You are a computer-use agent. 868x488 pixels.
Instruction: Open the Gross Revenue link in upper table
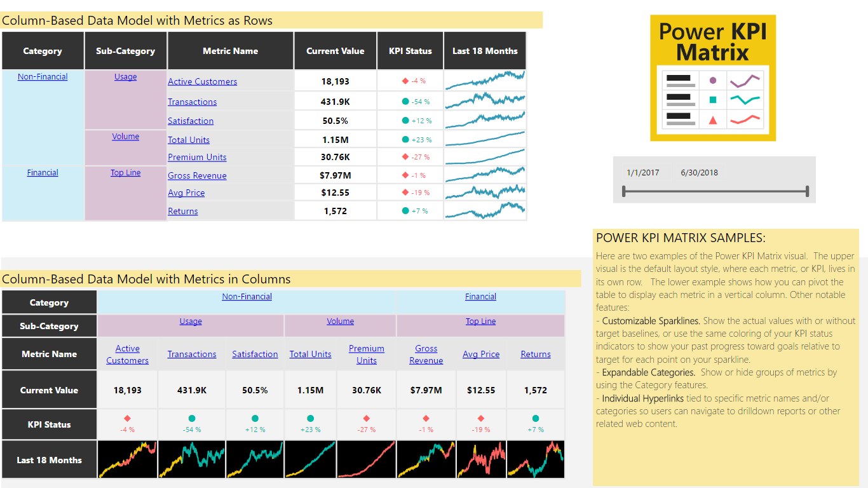pos(197,176)
